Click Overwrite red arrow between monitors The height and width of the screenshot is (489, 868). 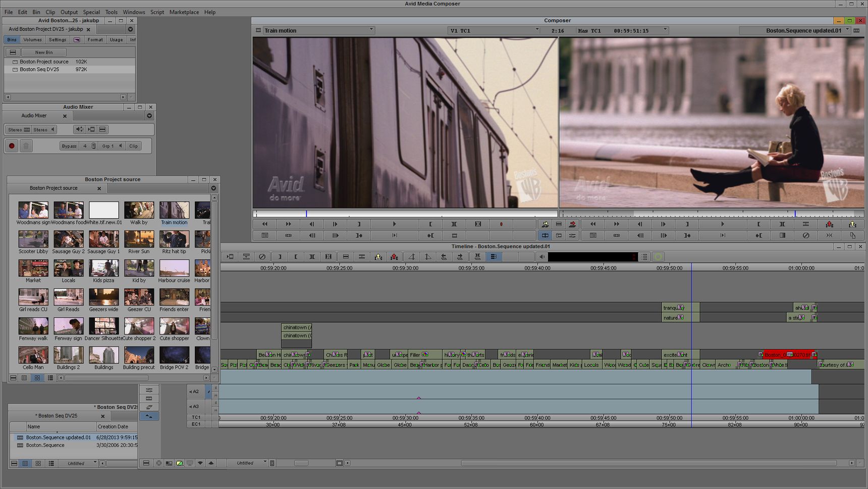point(572,224)
